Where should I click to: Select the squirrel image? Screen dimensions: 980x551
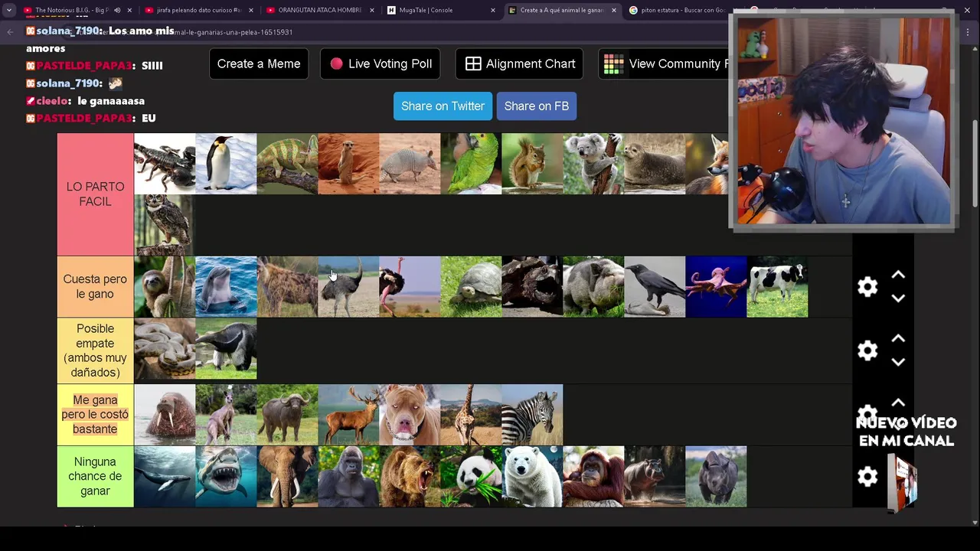click(532, 164)
